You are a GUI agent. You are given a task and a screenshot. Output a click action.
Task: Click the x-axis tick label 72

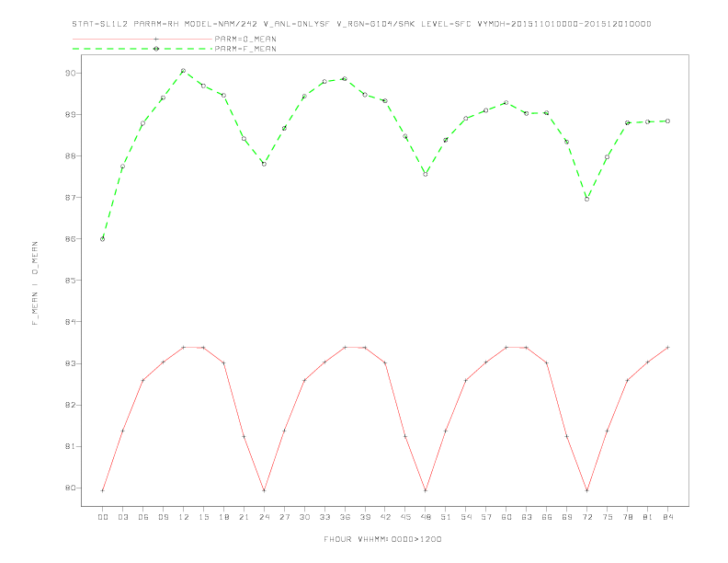point(586,517)
